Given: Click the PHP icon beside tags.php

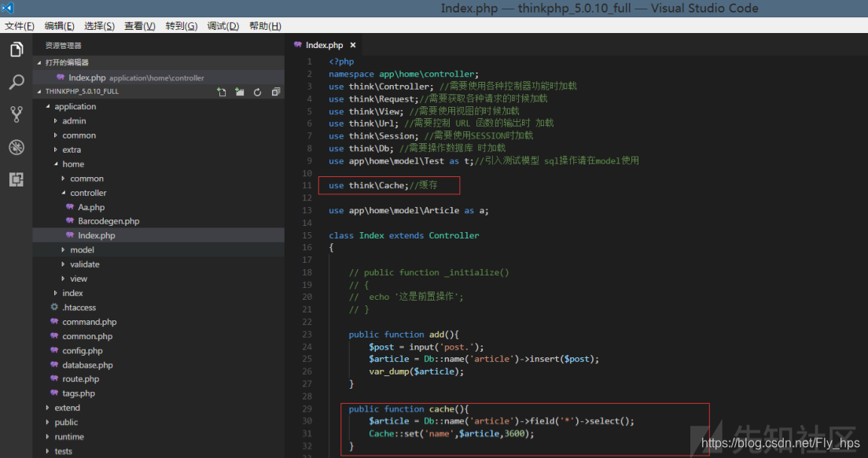Looking at the screenshot, I should pyautogui.click(x=54, y=393).
